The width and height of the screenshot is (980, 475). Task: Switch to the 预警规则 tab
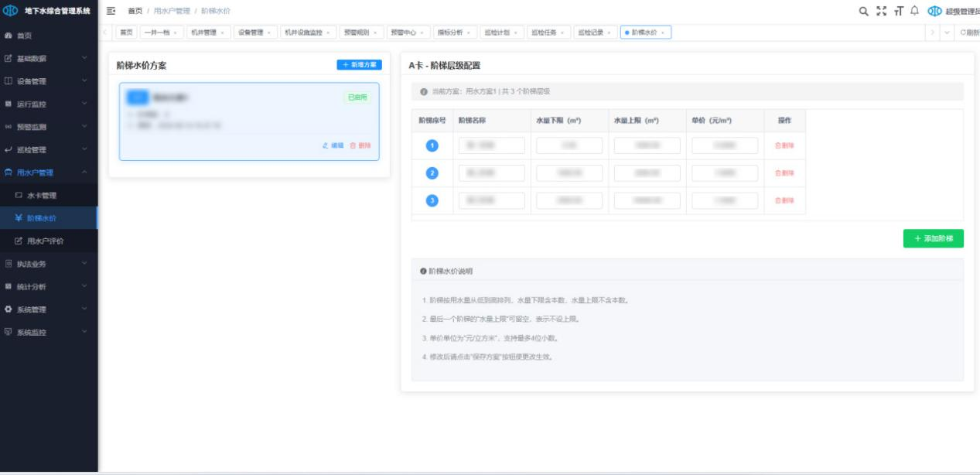pos(360,32)
